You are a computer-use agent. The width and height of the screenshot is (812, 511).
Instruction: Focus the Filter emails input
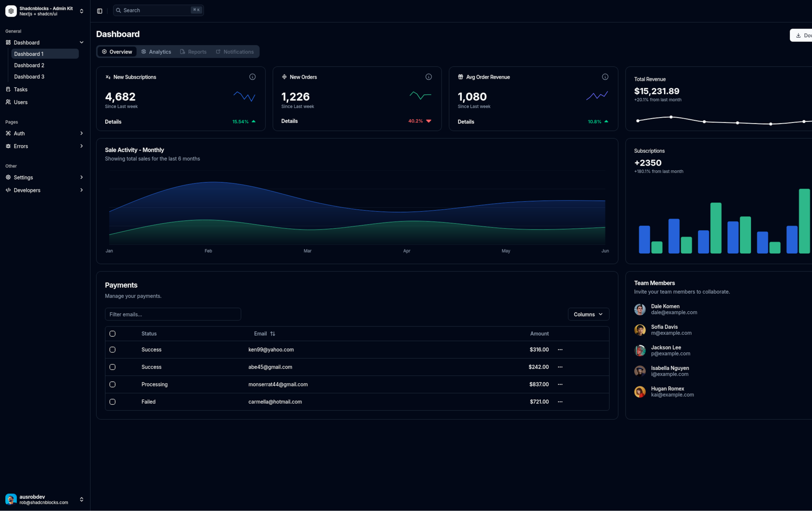pyautogui.click(x=173, y=314)
